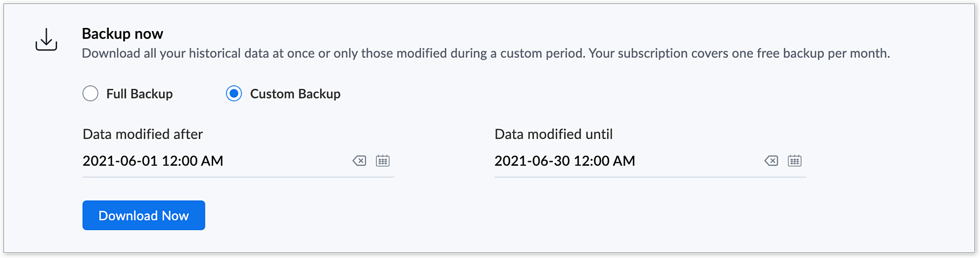Click the Data modified after label
This screenshot has width=980, height=258.
coord(143,134)
